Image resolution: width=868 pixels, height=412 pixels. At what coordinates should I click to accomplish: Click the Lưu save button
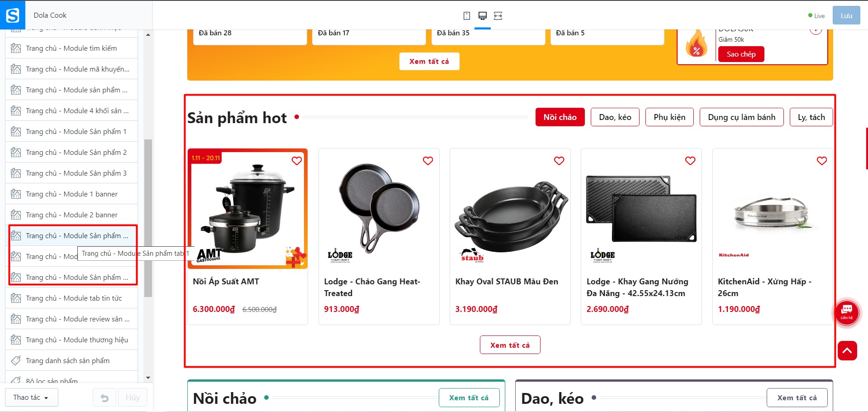coord(846,16)
